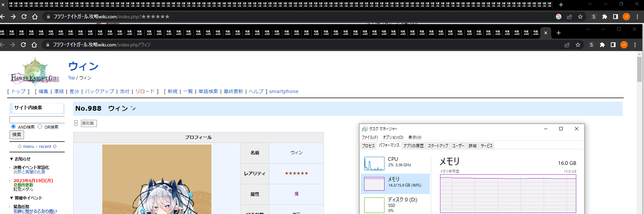This screenshot has height=214, width=644.
Task: Bookmark the ウィン page with the star icon
Action: pyautogui.click(x=578, y=45)
